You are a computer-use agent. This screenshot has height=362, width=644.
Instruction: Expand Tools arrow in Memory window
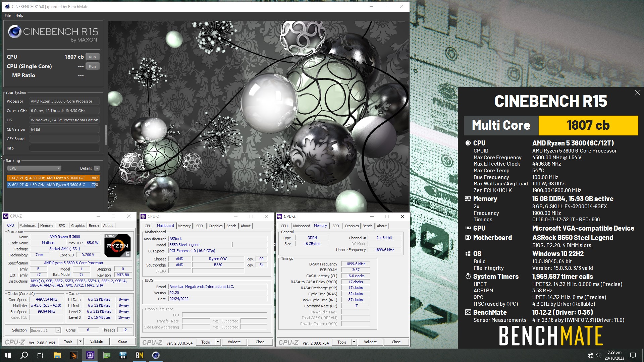354,342
